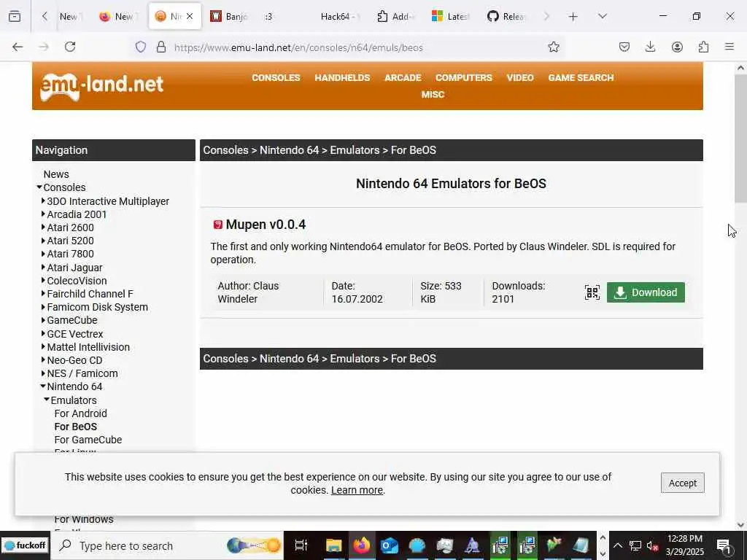This screenshot has height=560, width=747.
Task: Open For GameCube emulators link
Action: coord(88,440)
